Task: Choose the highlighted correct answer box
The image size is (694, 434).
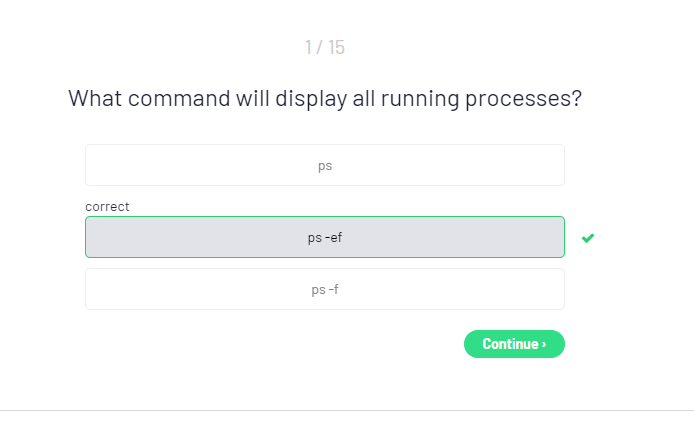Action: (x=325, y=237)
